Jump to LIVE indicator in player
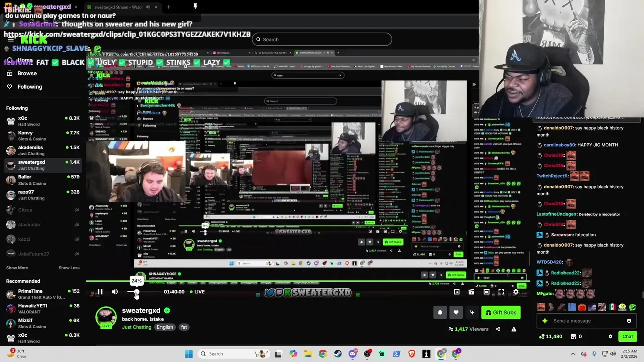 tap(197, 292)
